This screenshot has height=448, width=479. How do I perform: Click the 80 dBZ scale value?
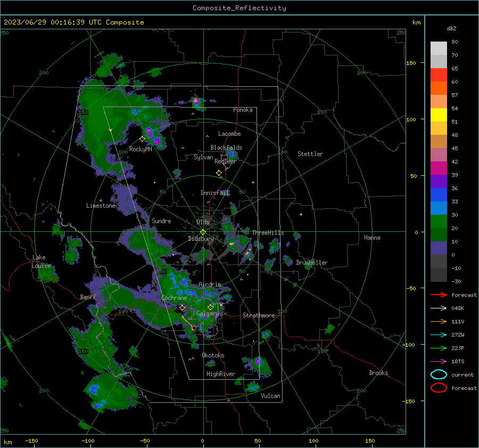[x=455, y=42]
